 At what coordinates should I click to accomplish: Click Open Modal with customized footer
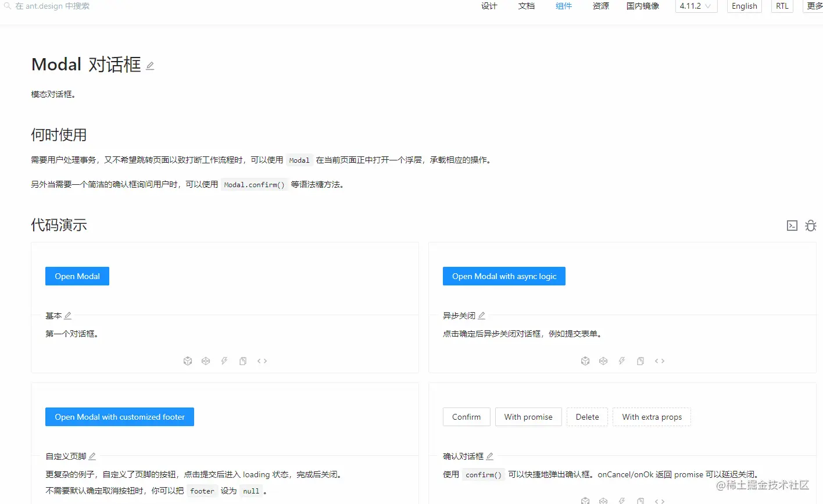(120, 417)
